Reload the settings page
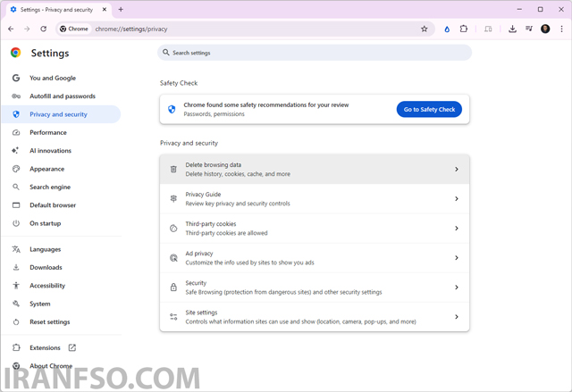 tap(44, 29)
